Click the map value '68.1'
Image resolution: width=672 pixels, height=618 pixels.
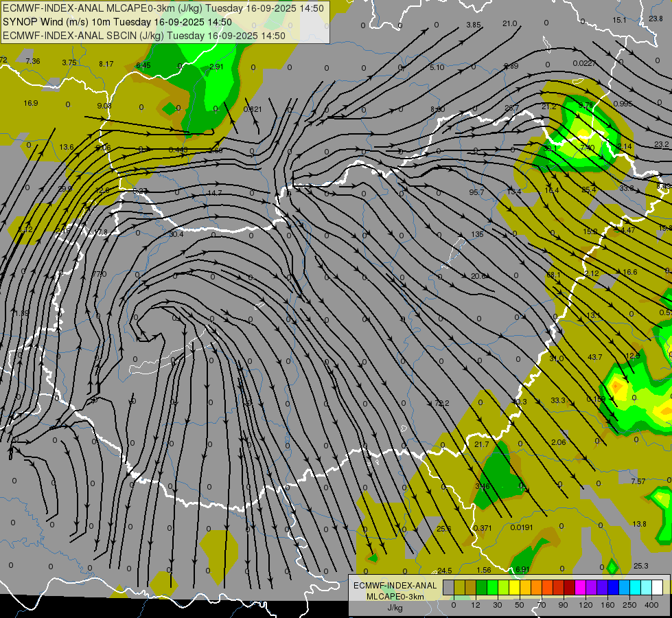[554, 275]
